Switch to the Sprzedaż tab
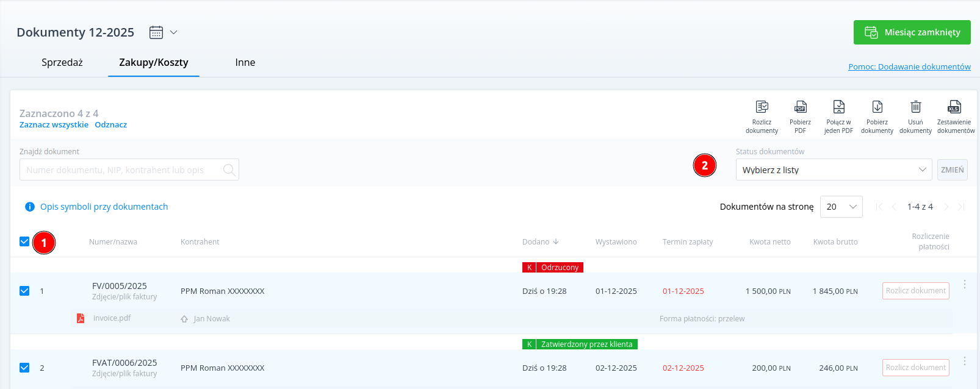 [x=62, y=62]
